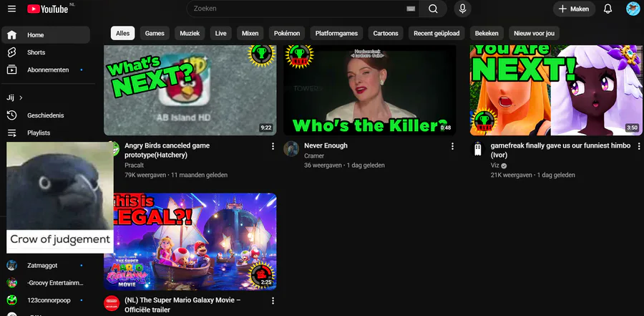The height and width of the screenshot is (316, 644).
Task: Play the Angry Birds What's NEXT thumbnail
Action: 190,90
